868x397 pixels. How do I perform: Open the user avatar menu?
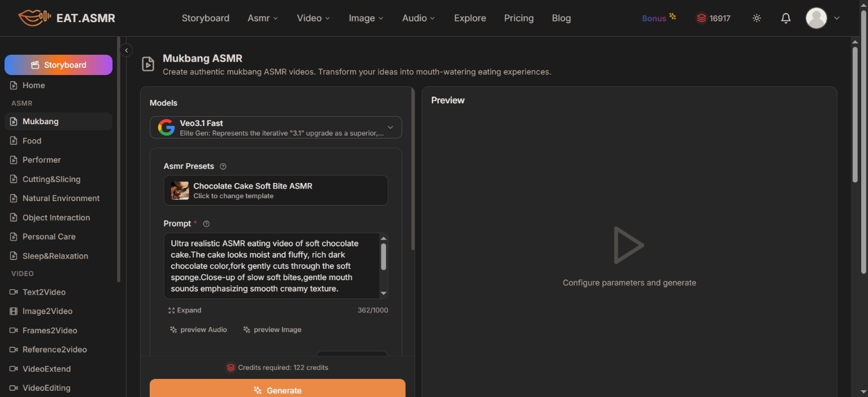(x=816, y=18)
